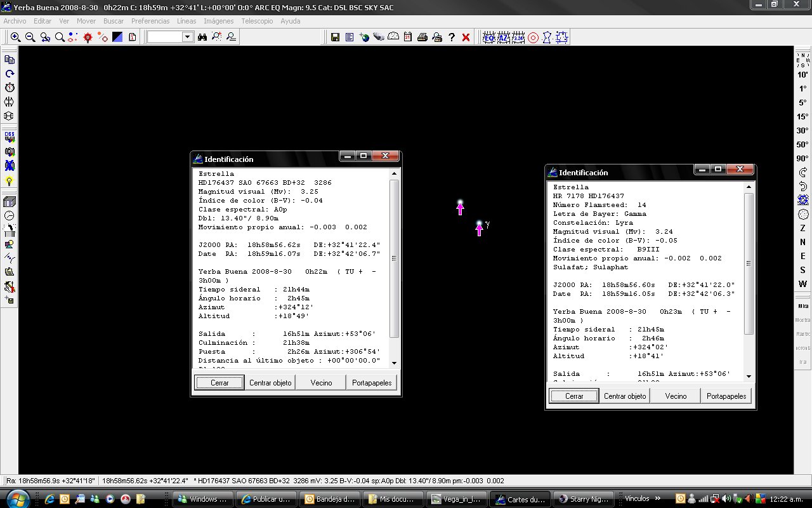The height and width of the screenshot is (508, 812).
Task: Face the chart North with N button
Action: click(803, 242)
